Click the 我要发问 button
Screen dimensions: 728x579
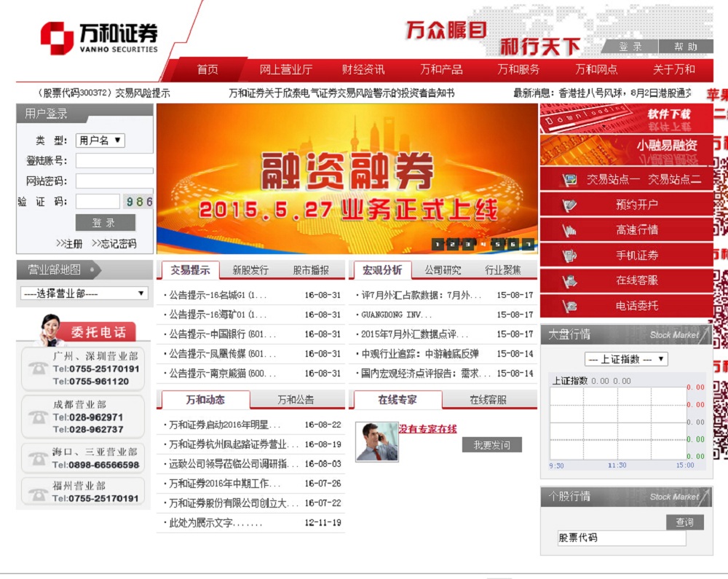click(x=491, y=445)
